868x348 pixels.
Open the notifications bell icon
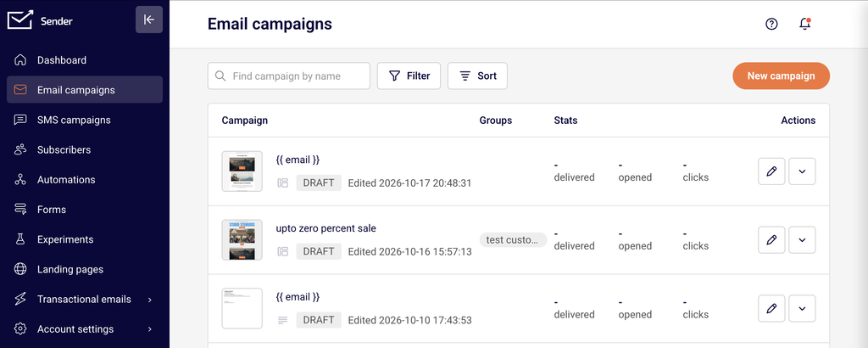click(805, 25)
